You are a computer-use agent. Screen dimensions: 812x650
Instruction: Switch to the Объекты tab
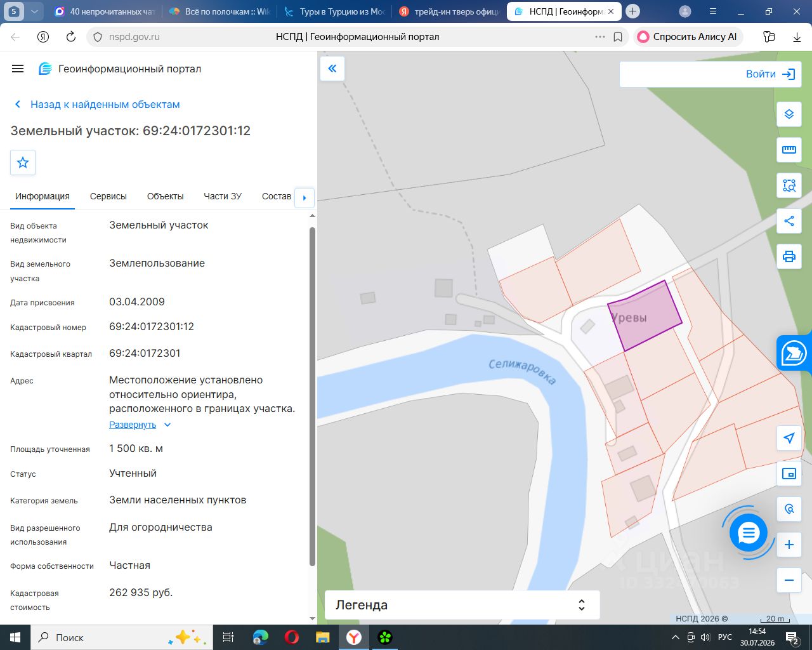point(165,196)
